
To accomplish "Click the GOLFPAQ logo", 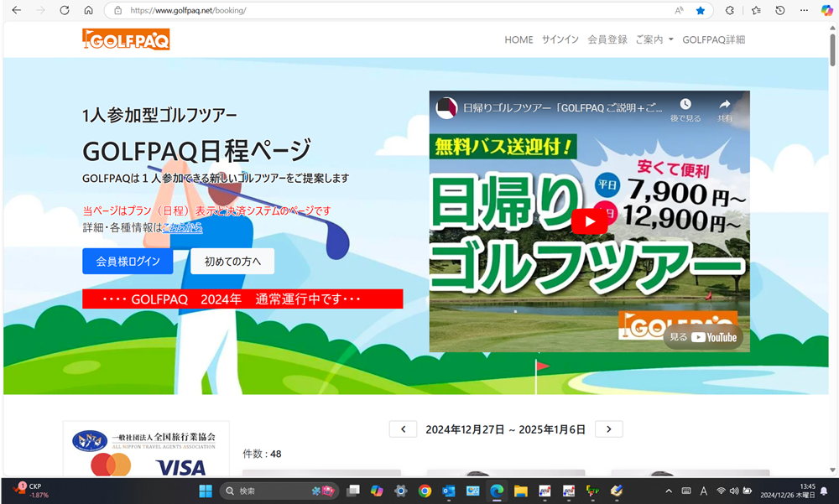I will tap(126, 39).
